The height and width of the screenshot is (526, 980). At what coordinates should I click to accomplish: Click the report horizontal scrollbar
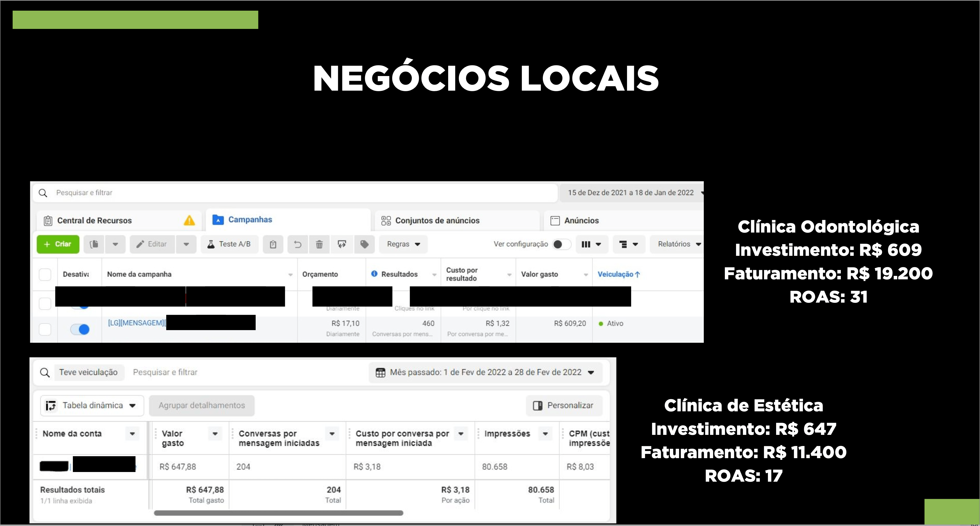[x=278, y=513]
